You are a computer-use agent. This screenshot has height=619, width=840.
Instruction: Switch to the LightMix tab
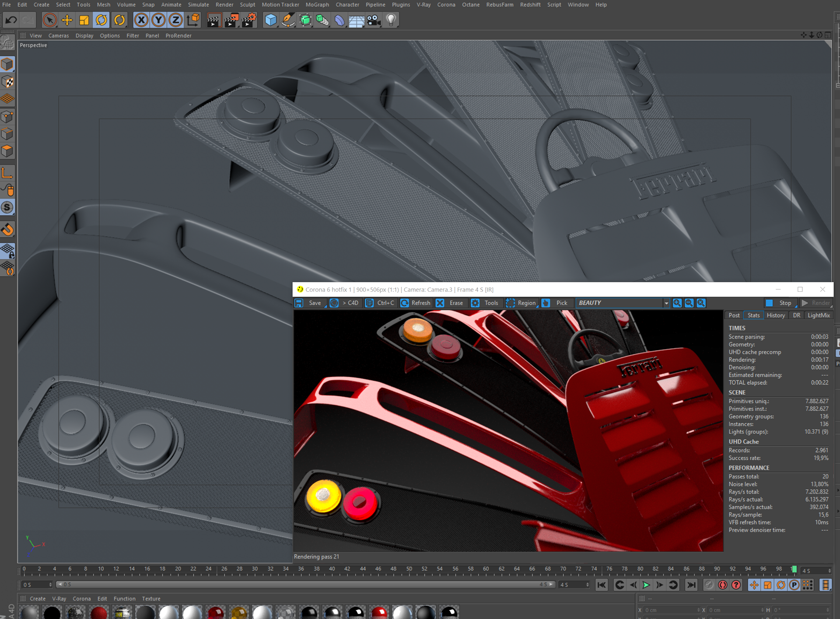coord(818,315)
